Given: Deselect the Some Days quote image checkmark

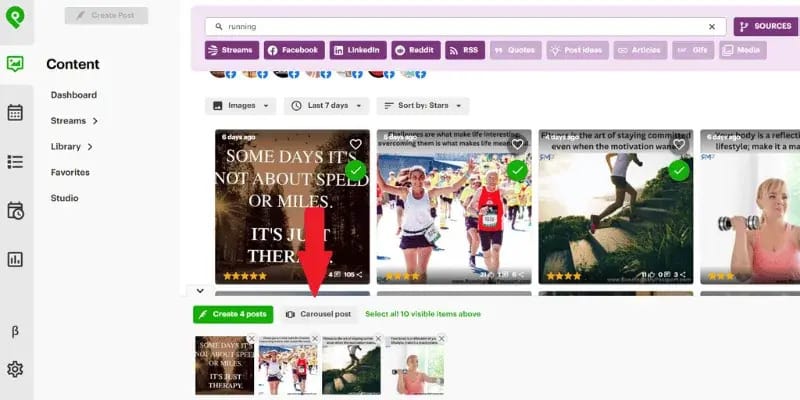Looking at the screenshot, I should [356, 171].
